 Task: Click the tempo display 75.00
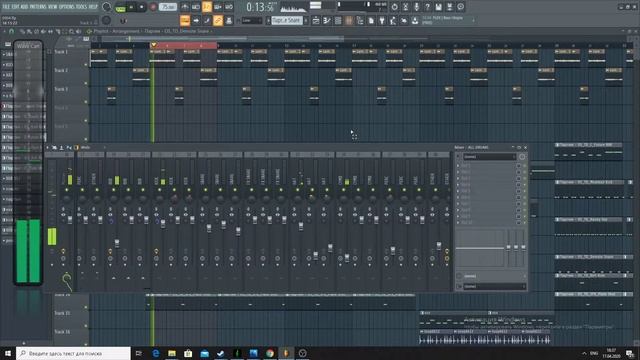pos(168,7)
